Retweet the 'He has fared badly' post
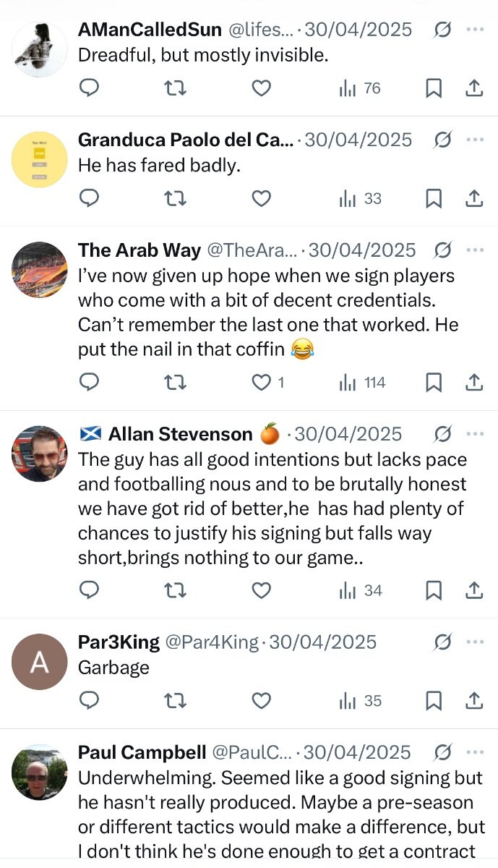This screenshot has height=868, width=498. [175, 198]
